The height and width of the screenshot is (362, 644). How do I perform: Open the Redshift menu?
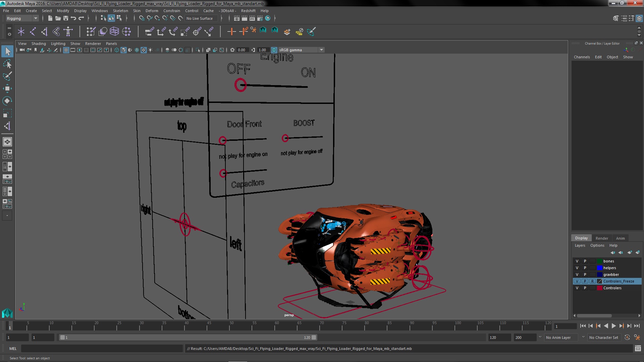pos(248,11)
